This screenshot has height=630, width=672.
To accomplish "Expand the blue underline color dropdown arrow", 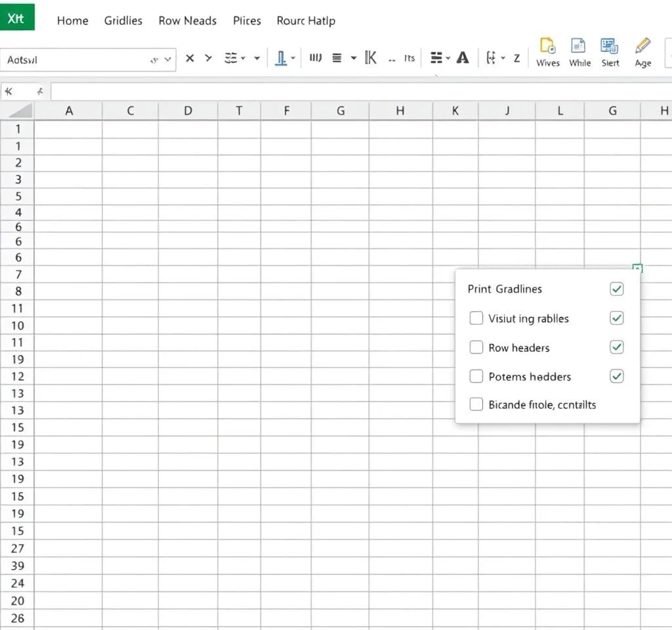I will click(x=293, y=58).
